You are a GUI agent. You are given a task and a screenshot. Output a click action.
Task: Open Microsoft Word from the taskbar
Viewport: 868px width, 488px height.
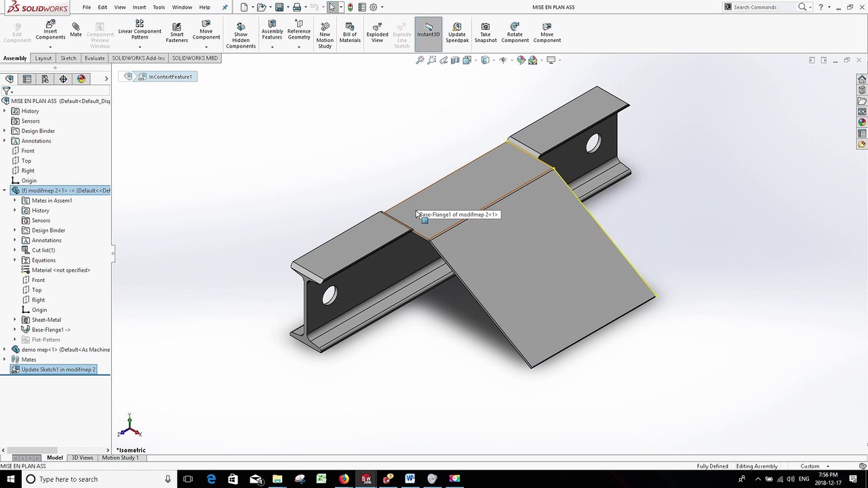410,479
